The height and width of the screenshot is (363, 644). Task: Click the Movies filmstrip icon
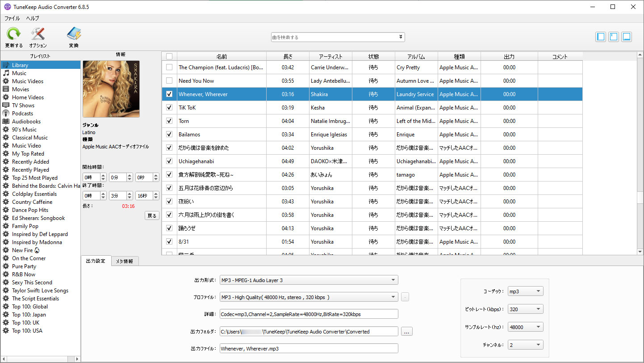pos(6,89)
